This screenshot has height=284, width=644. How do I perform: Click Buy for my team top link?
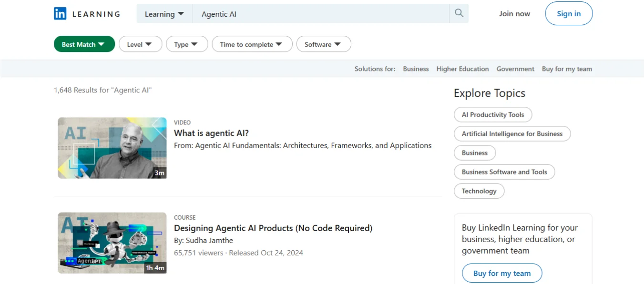tap(567, 69)
